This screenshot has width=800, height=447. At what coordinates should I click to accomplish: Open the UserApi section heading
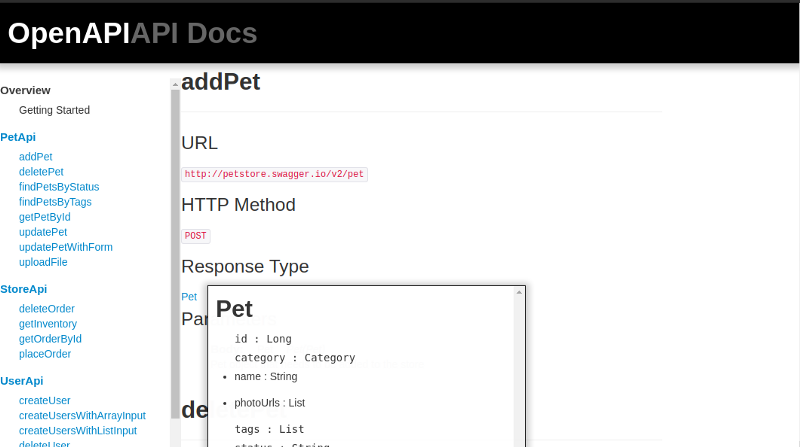pos(21,381)
